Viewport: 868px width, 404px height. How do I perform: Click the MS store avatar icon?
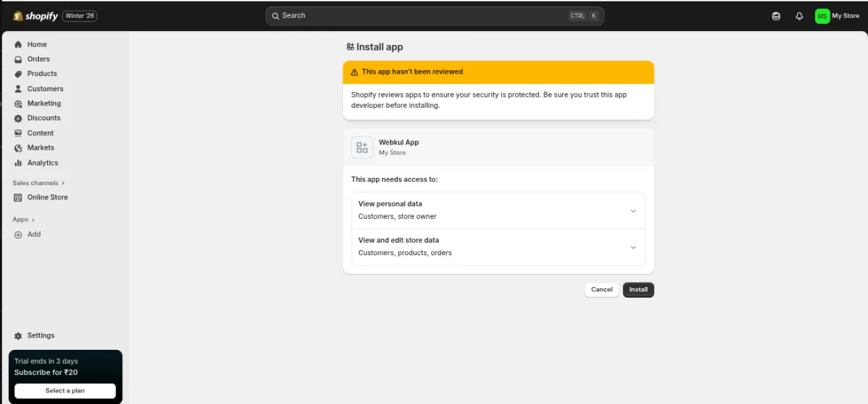click(822, 16)
